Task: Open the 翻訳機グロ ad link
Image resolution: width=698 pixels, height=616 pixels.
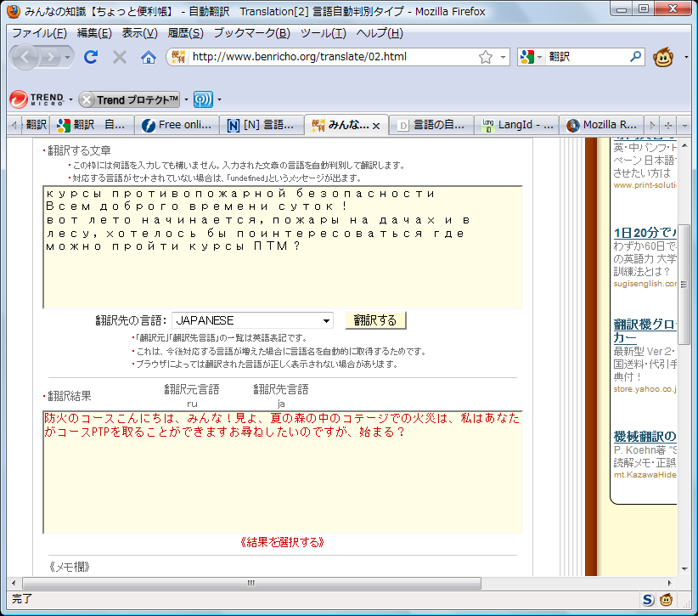Action: [645, 331]
